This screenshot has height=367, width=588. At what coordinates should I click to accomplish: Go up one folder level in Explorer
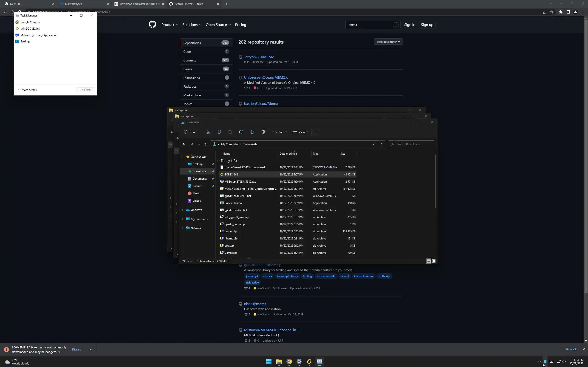coord(206,144)
